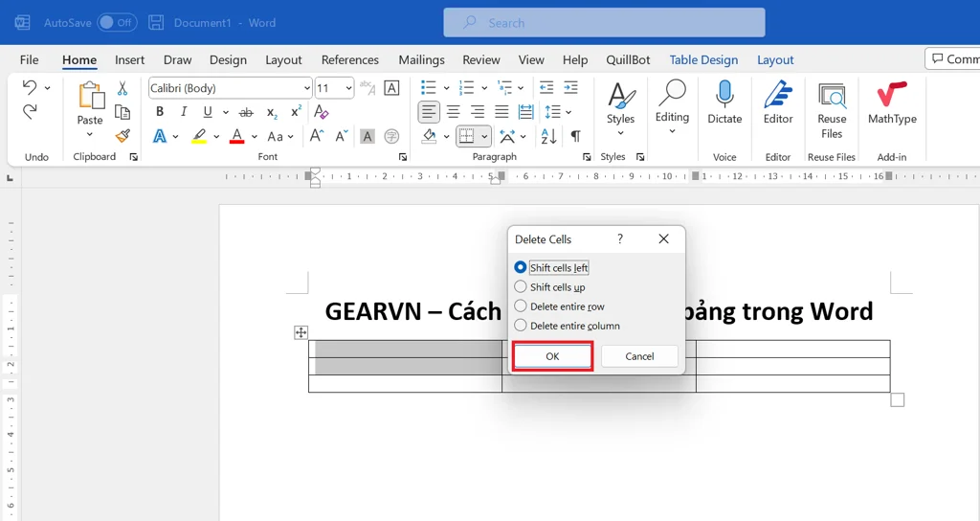980x521 pixels.
Task: Select Delete entire row option
Action: [x=559, y=306]
